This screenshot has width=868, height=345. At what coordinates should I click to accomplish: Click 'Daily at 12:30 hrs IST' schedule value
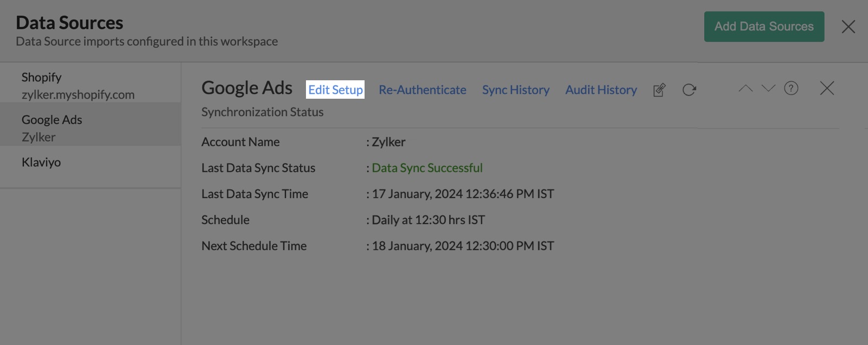point(428,220)
